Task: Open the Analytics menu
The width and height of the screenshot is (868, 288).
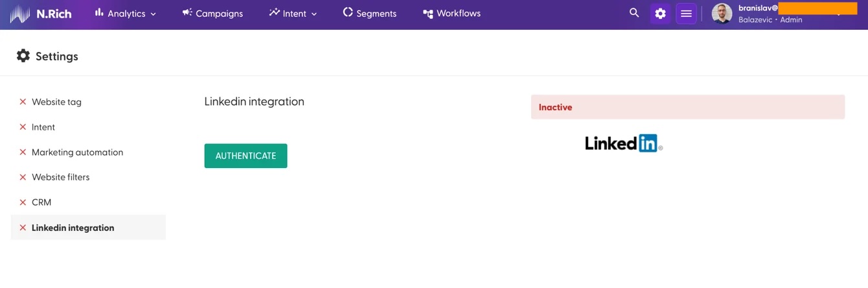Action: click(x=126, y=14)
